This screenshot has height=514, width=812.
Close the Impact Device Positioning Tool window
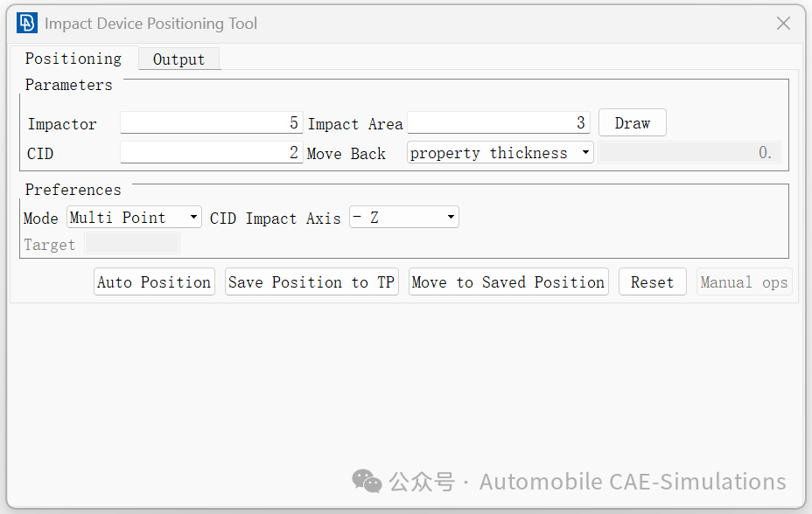tap(783, 24)
